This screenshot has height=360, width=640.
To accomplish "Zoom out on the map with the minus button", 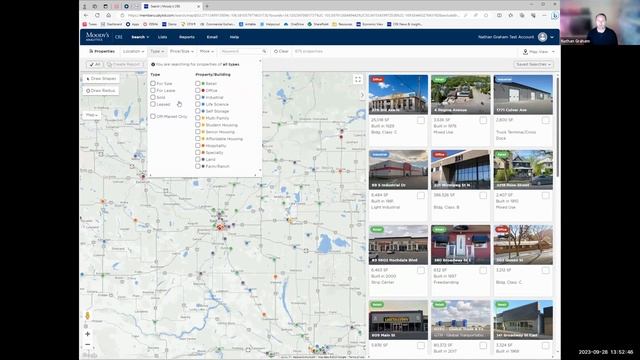I will [x=87, y=344].
